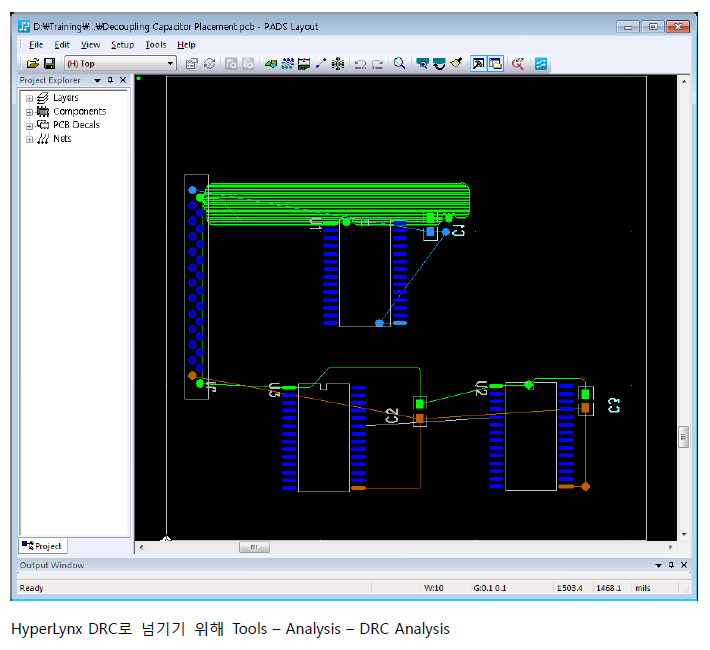Image resolution: width=710 pixels, height=650 pixels.
Task: Toggle the Project Explorer window icon
Action: (478, 64)
